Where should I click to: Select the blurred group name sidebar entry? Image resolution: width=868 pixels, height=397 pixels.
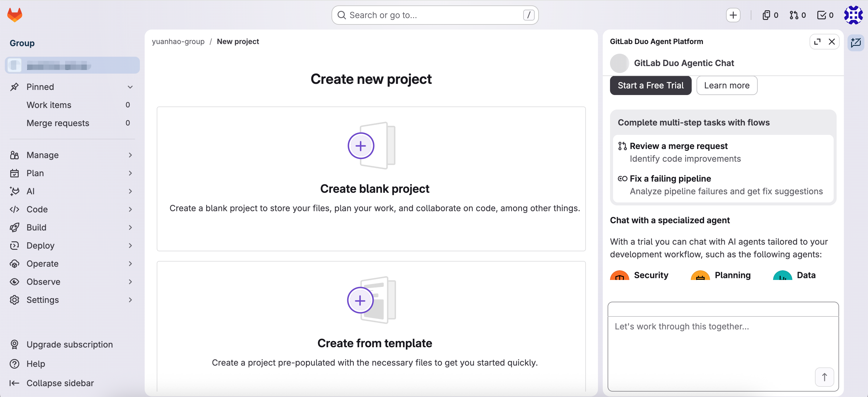point(72,65)
